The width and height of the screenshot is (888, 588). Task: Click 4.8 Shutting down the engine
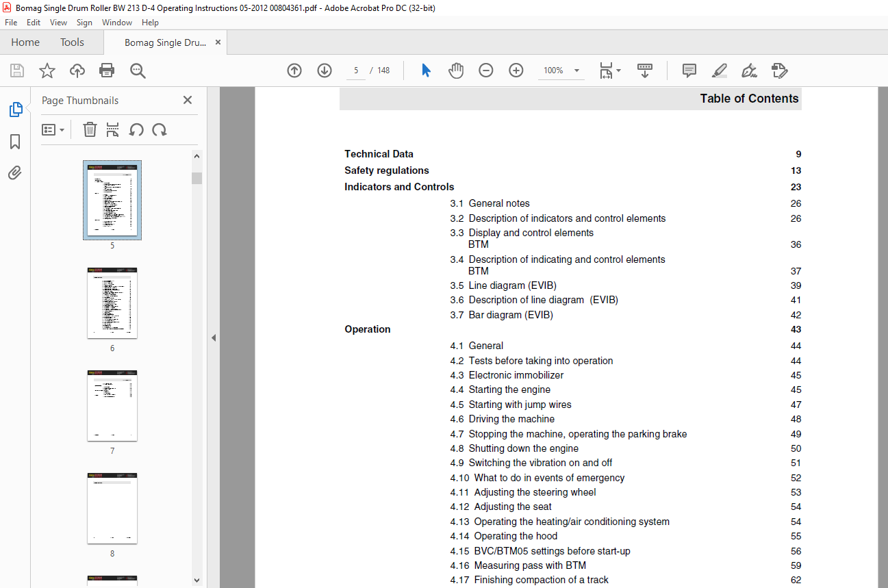[x=514, y=448]
